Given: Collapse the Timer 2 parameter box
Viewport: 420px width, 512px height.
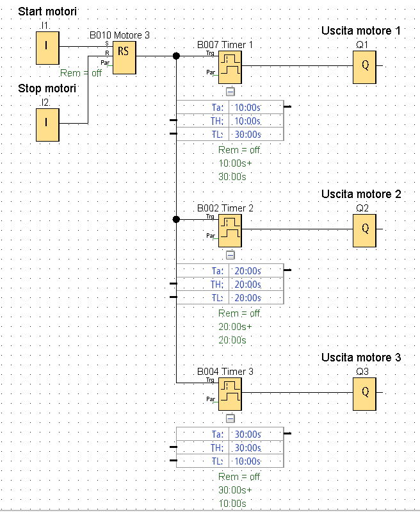Looking at the screenshot, I should (230, 255).
